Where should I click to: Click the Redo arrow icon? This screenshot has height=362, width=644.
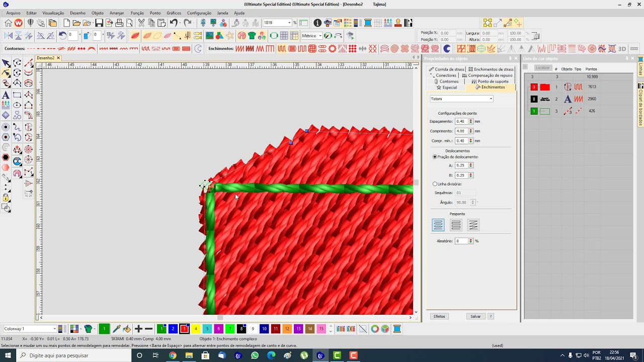(x=187, y=23)
